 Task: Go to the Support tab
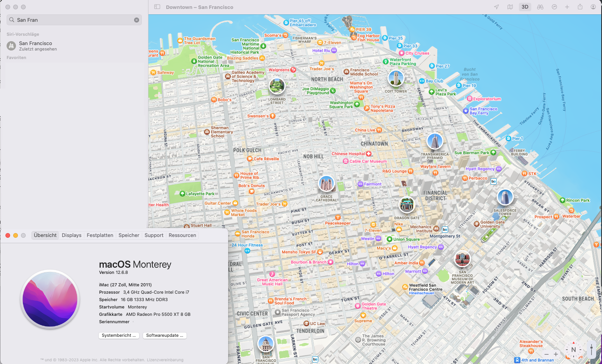(154, 235)
